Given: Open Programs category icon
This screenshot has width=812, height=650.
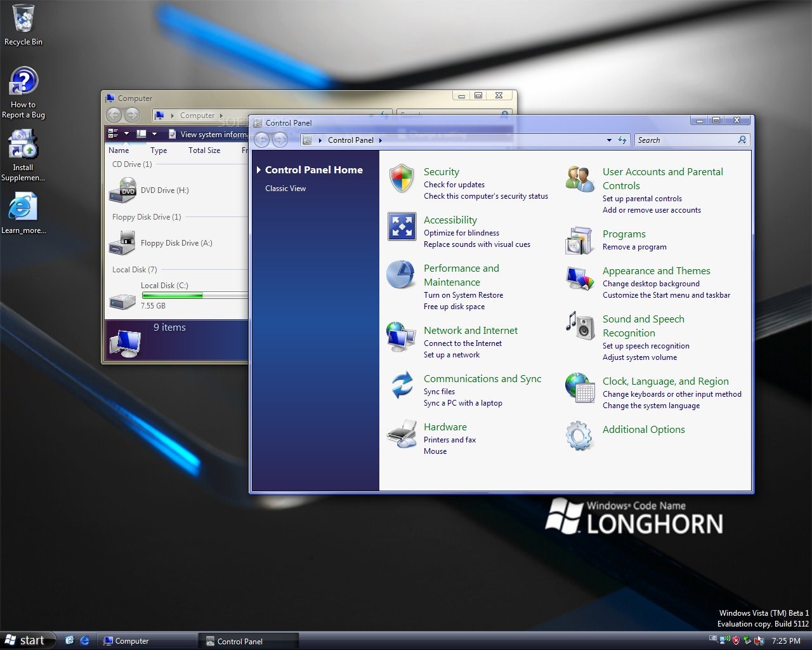Looking at the screenshot, I should click(580, 240).
